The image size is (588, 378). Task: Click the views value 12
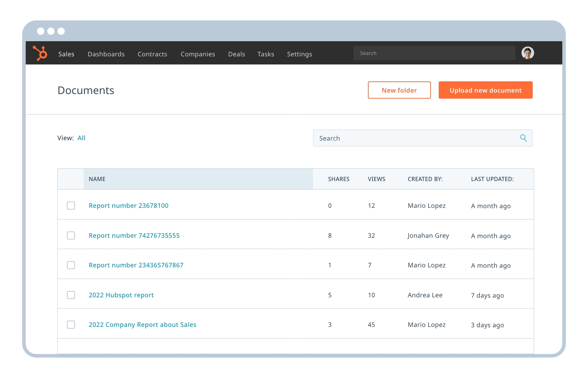click(371, 206)
